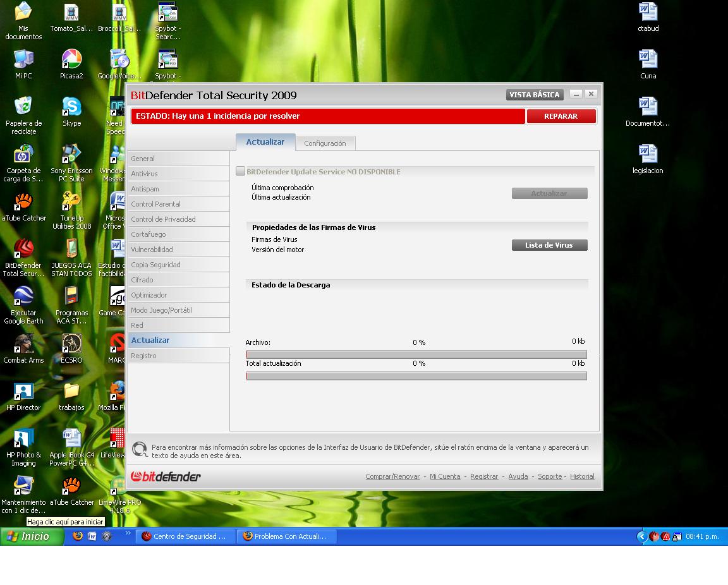Viewport: 728px width, 585px height.
Task: Click BitDefender warning icon in system tray
Action: point(665,537)
